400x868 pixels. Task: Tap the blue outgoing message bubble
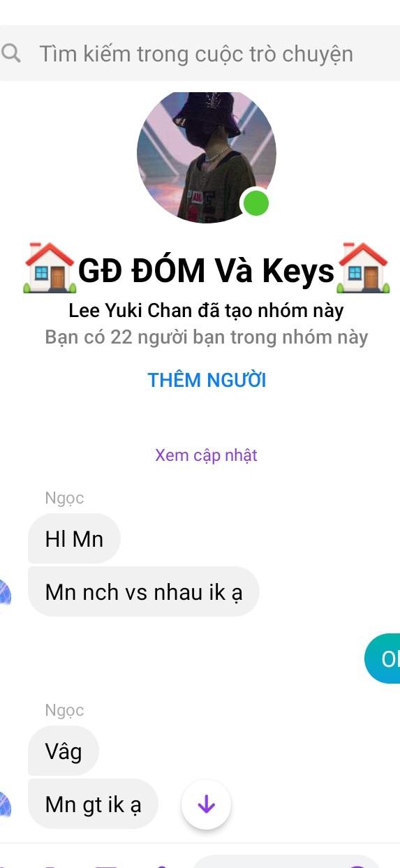tap(383, 658)
